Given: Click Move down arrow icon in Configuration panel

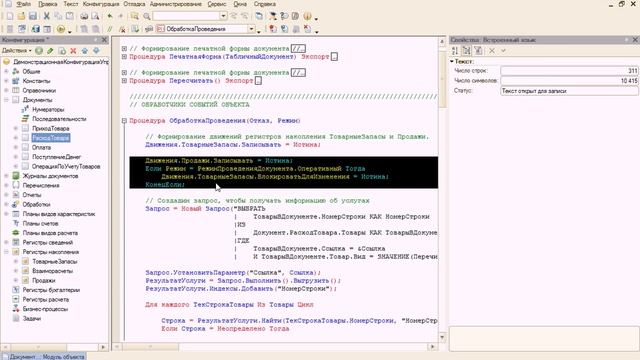Looking at the screenshot, I should point(96,51).
